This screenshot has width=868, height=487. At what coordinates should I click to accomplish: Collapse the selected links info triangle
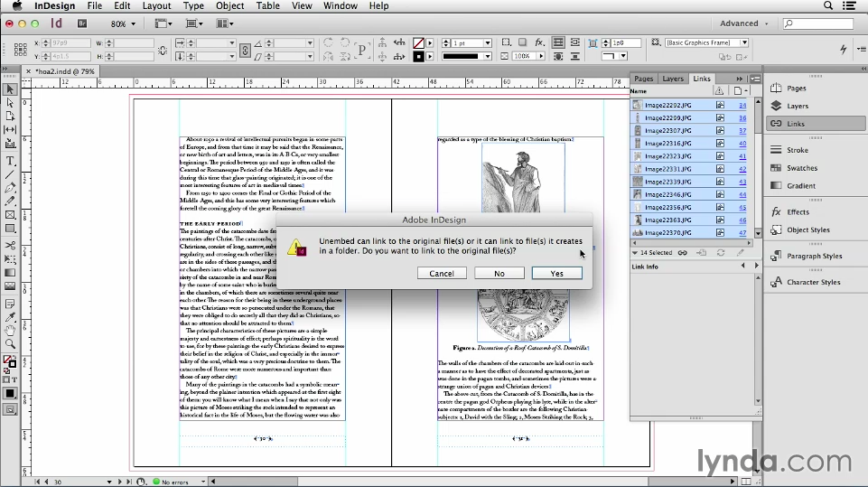pos(634,253)
